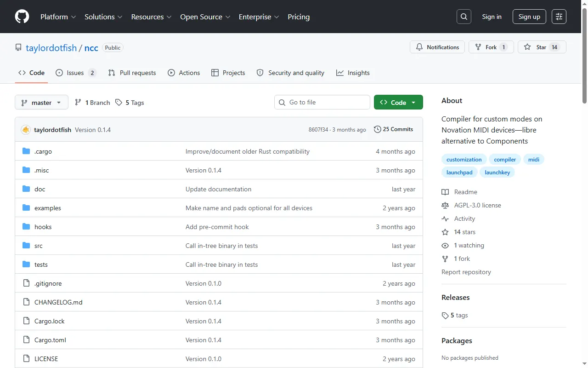This screenshot has height=368, width=588.
Task: View the 5 Tags link beside branches
Action: (130, 103)
